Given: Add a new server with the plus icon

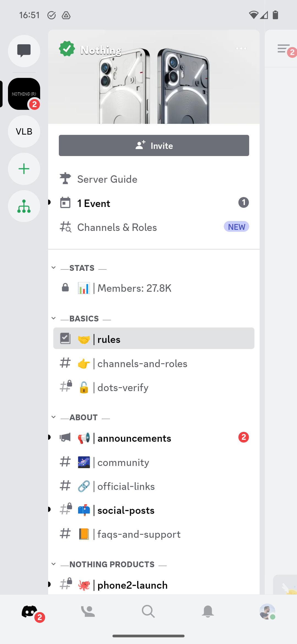Looking at the screenshot, I should coord(24,169).
